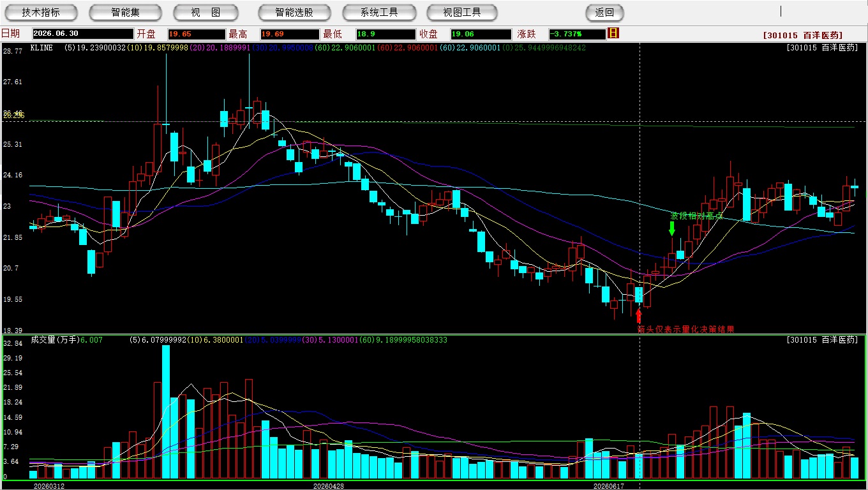The width and height of the screenshot is (868, 490).
Task: Click the 28.77 price axis label
Action: pyautogui.click(x=13, y=50)
